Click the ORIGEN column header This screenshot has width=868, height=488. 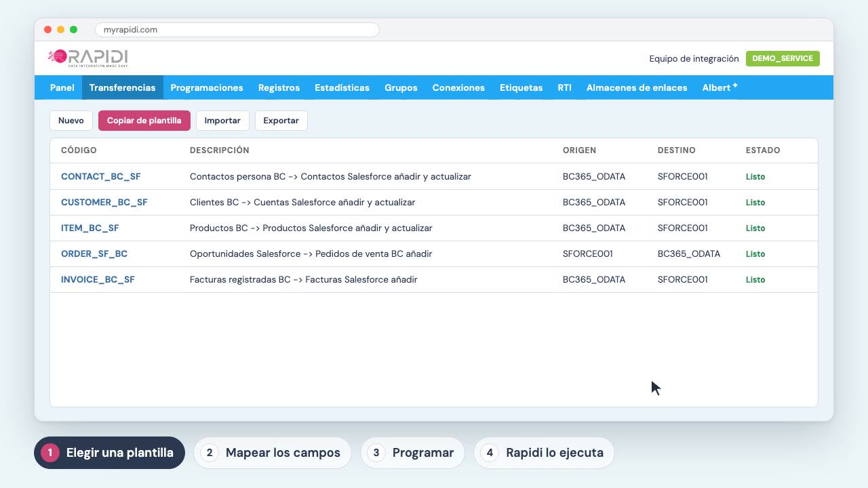[x=580, y=150]
